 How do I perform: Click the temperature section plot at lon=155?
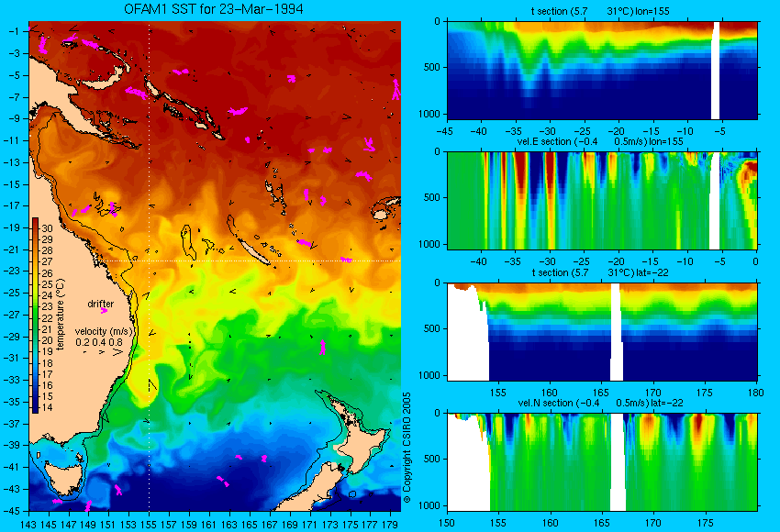pos(602,70)
